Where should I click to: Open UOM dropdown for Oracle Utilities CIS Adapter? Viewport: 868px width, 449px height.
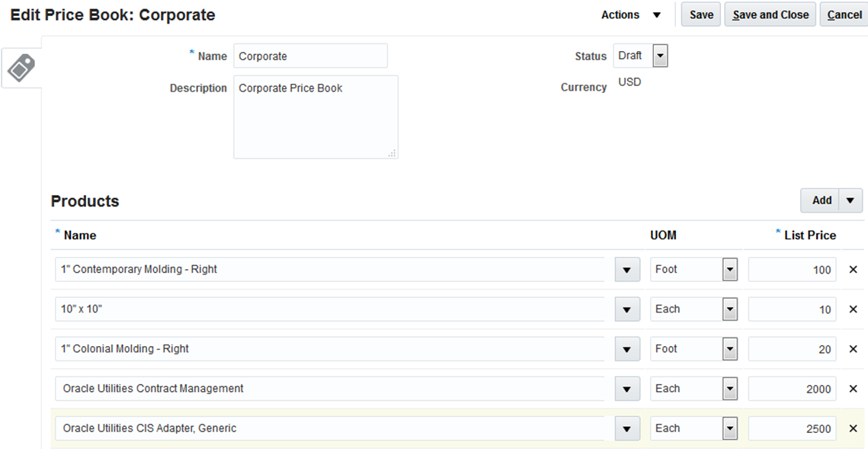coord(730,428)
